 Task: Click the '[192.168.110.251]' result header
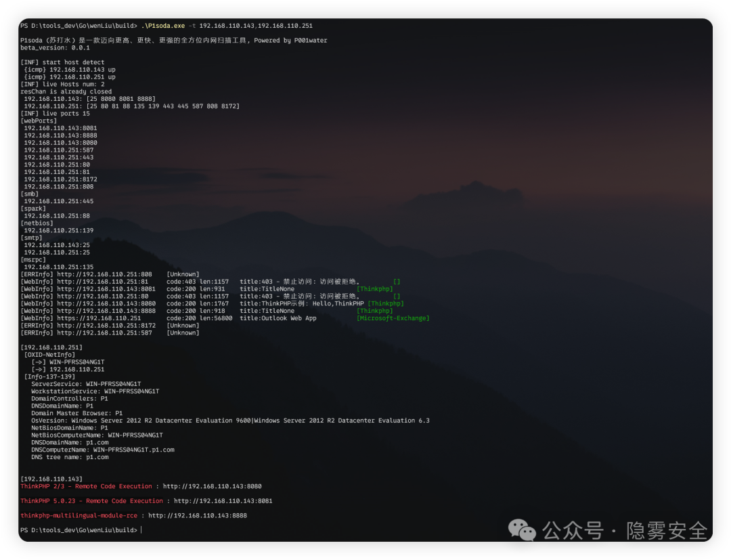coord(51,347)
